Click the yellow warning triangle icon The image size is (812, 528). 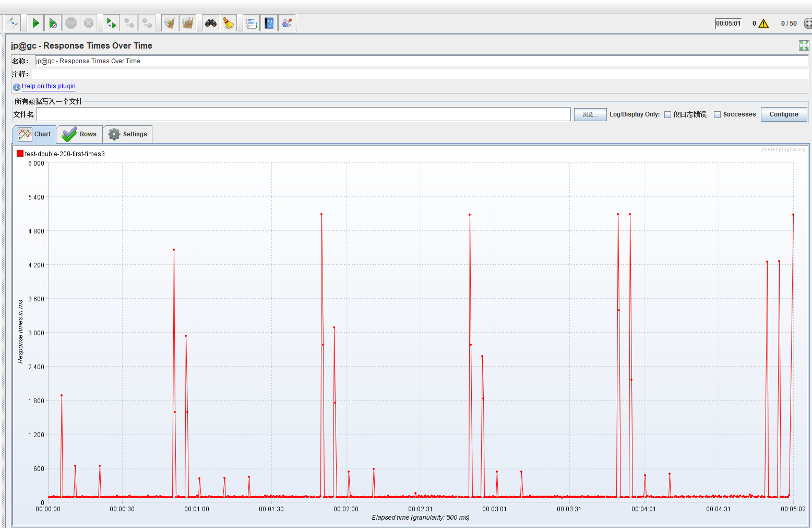pyautogui.click(x=763, y=24)
